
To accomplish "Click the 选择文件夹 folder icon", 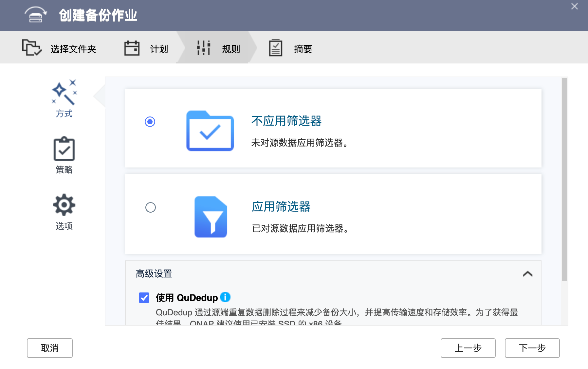I will click(x=32, y=47).
